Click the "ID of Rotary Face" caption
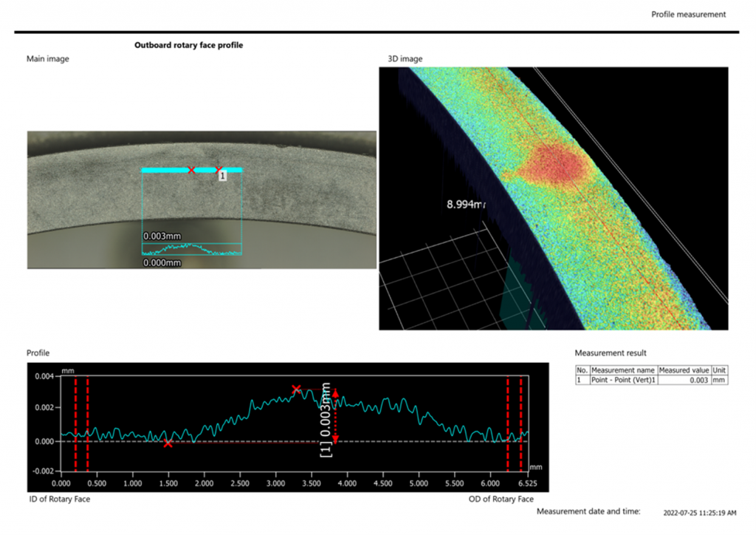This screenshot has width=756, height=535. [x=59, y=499]
